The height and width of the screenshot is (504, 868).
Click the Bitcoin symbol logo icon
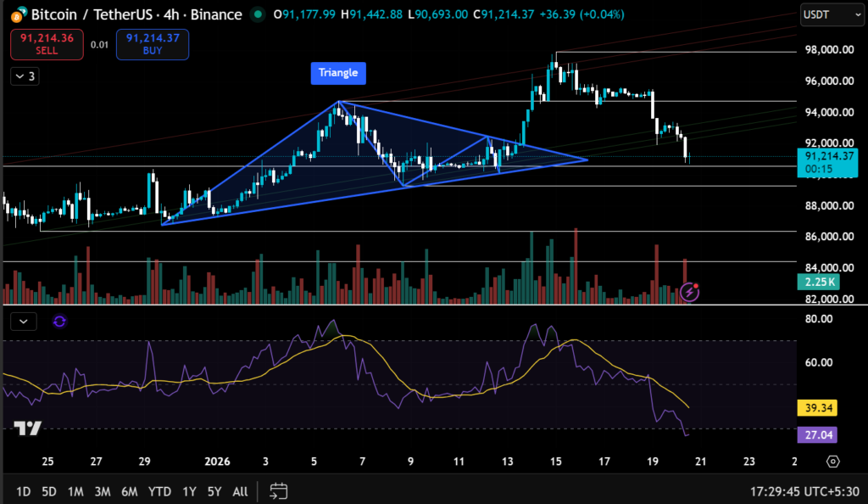point(13,15)
